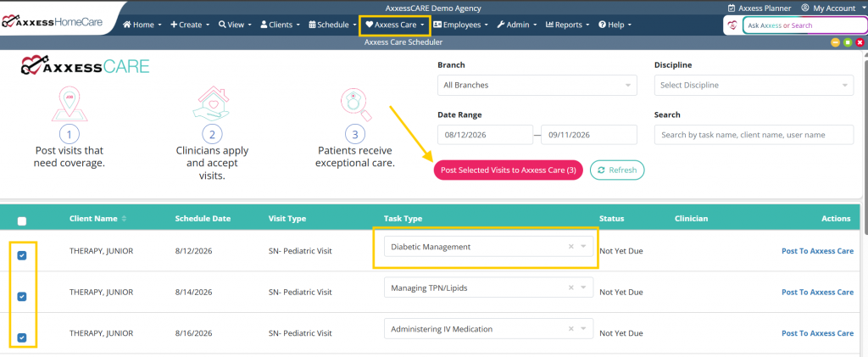Post the 8/14/2026 visit to Axxess Care

tap(818, 293)
